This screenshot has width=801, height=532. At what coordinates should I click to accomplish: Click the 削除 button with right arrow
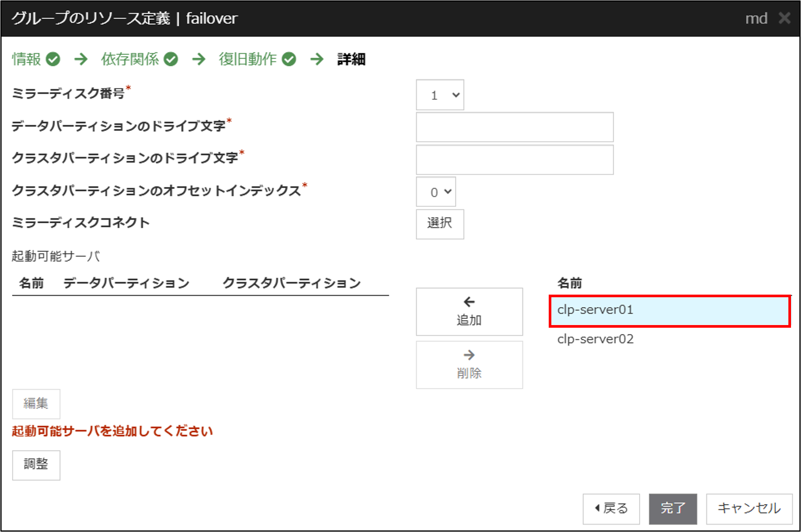coord(469,365)
